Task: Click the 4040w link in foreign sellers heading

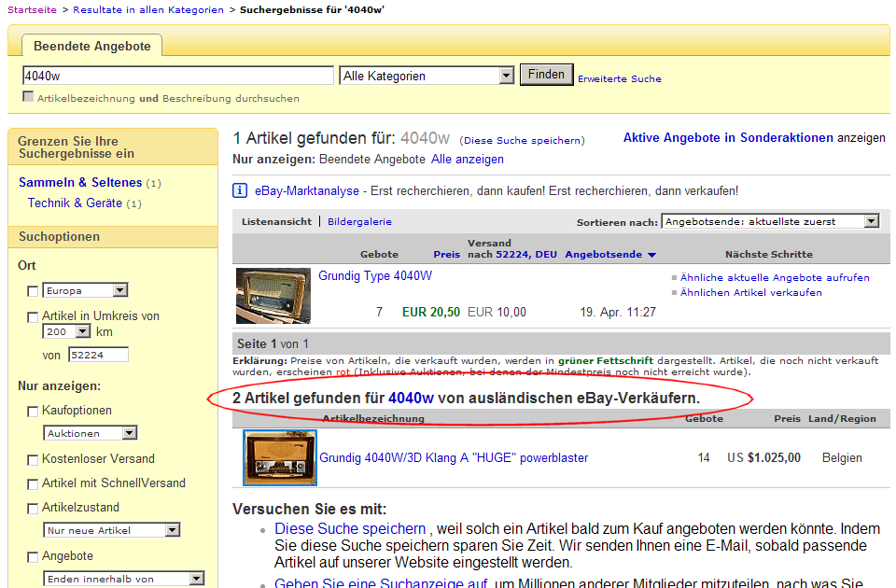Action: pos(411,399)
